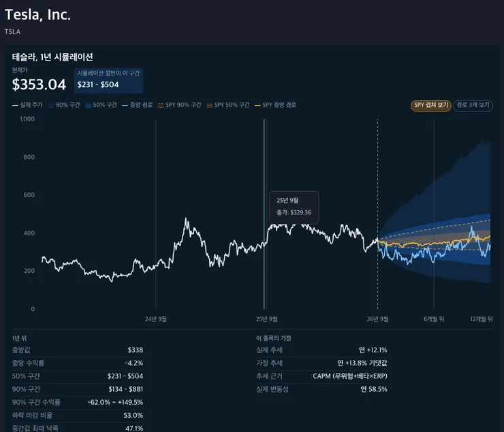Click the 실제 추세 value '연 +12.1%'

coord(373,350)
